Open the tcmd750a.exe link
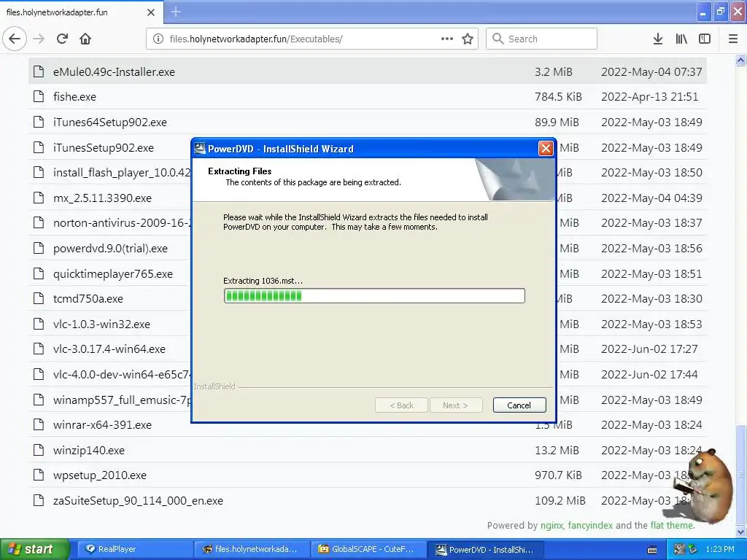The image size is (747, 560). coord(88,298)
